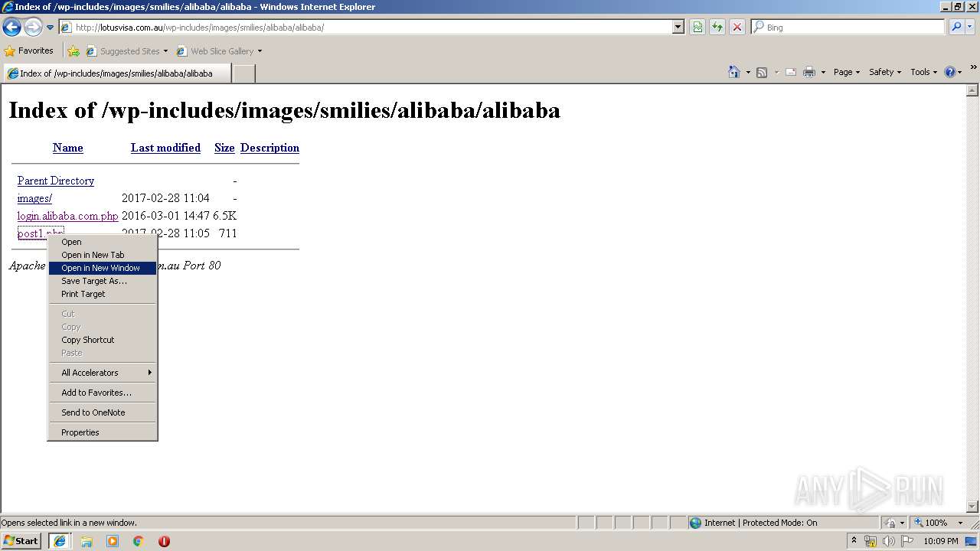980x551 pixels.
Task: Expand the Web Slice Gallery dropdown arrow
Action: [x=260, y=51]
